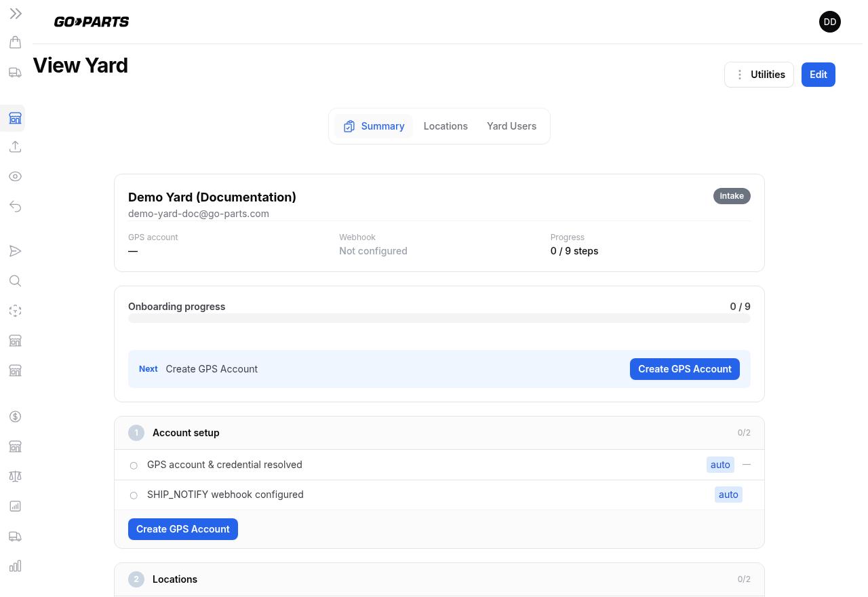Viewport: 868px width, 597px height.
Task: Click the "GPS account & credential resolved" text
Action: [224, 465]
